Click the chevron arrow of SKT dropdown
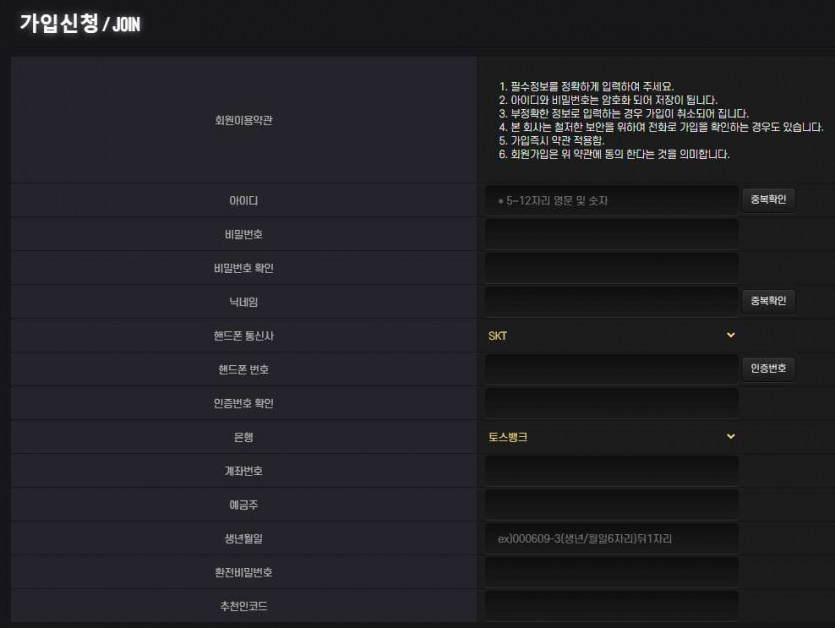Screen dimensions: 835x628 (731, 335)
